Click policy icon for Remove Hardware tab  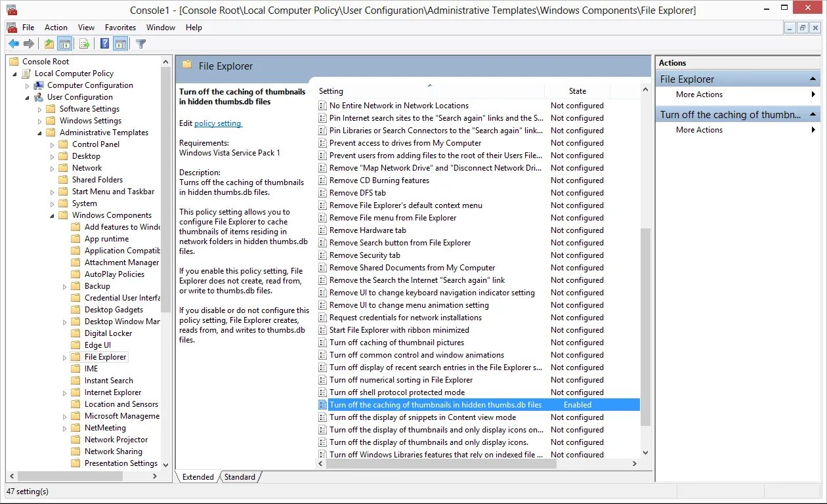point(322,230)
